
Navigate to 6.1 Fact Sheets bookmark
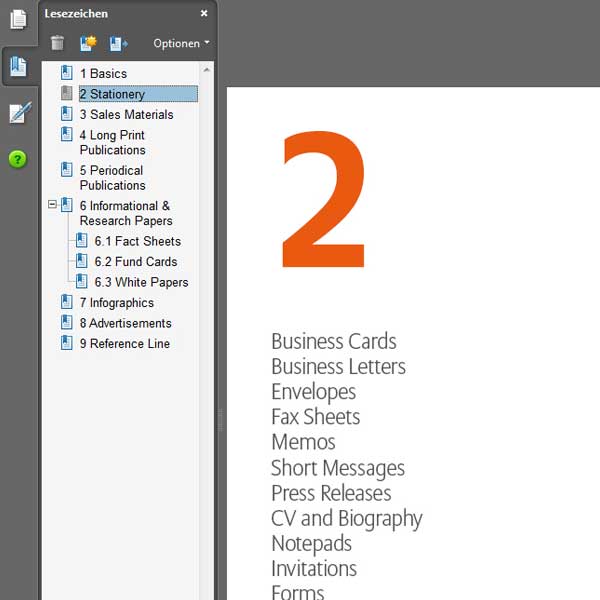(137, 241)
